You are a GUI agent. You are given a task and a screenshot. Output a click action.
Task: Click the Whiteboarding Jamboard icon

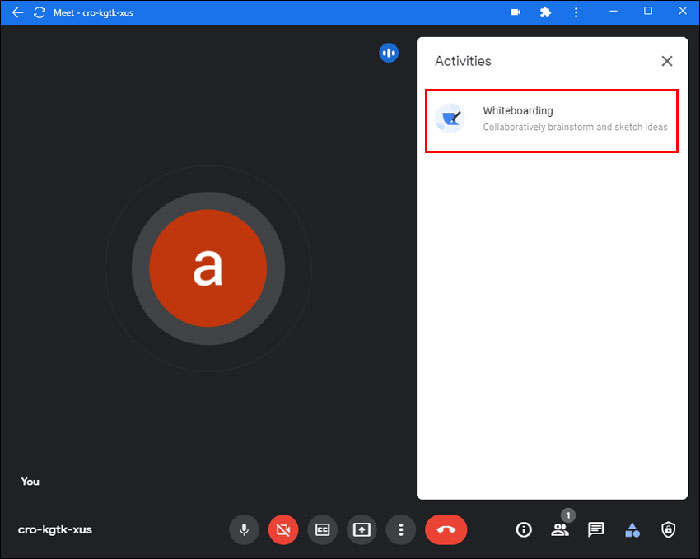click(451, 119)
